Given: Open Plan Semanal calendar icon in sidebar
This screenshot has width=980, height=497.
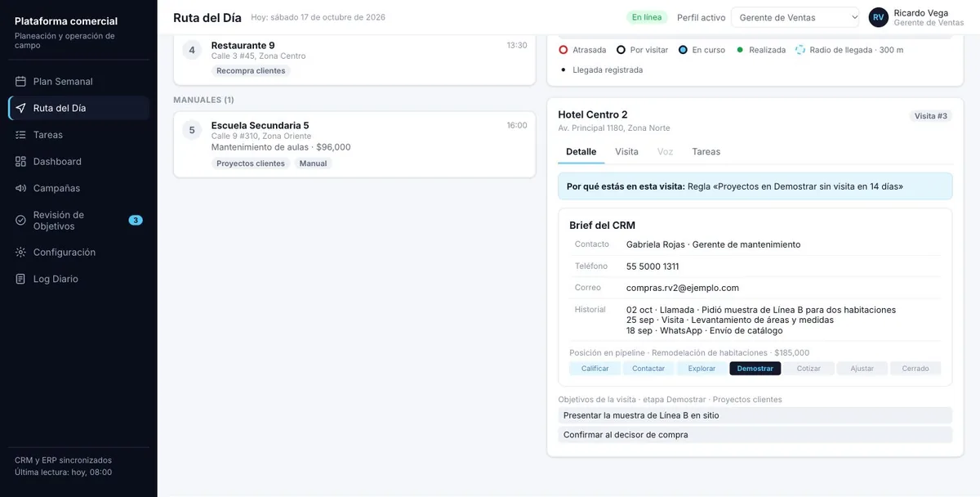Looking at the screenshot, I should pyautogui.click(x=20, y=82).
